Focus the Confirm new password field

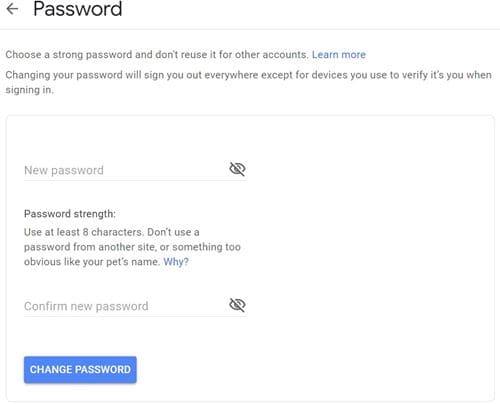click(125, 306)
